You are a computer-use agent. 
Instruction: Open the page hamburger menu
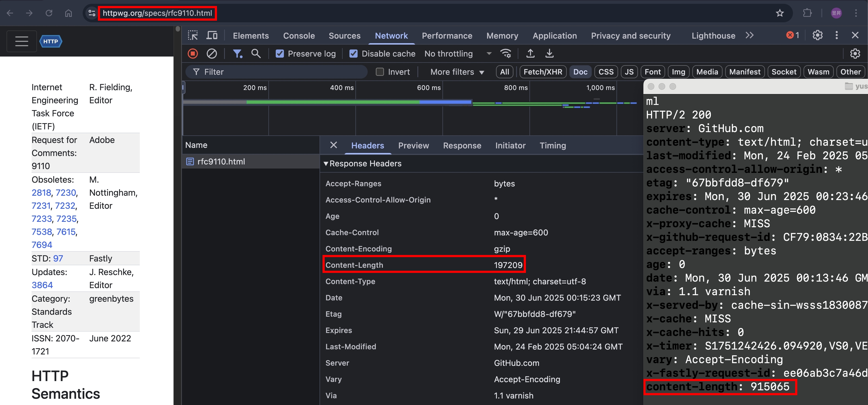pyautogui.click(x=21, y=41)
